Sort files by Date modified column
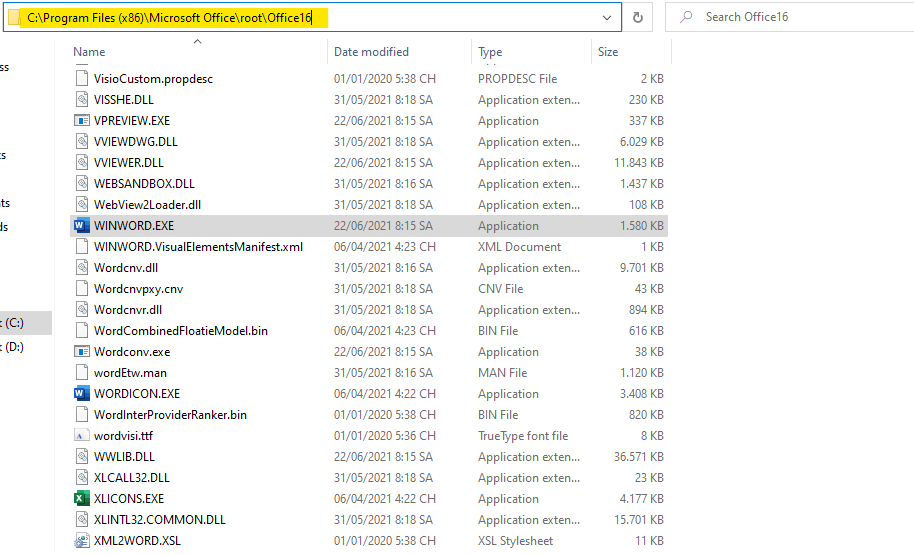This screenshot has height=555, width=914. [373, 52]
